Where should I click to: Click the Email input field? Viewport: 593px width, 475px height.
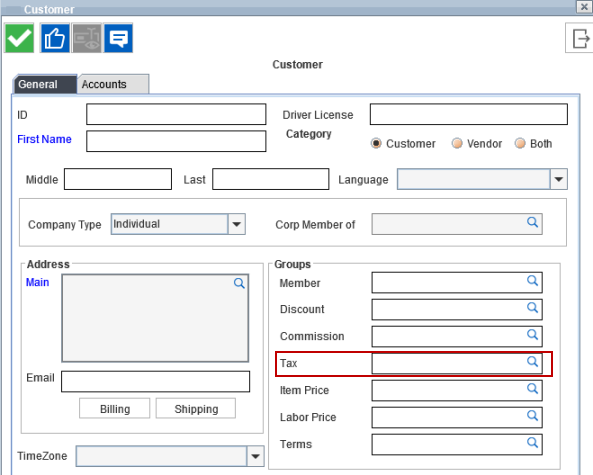(x=155, y=381)
